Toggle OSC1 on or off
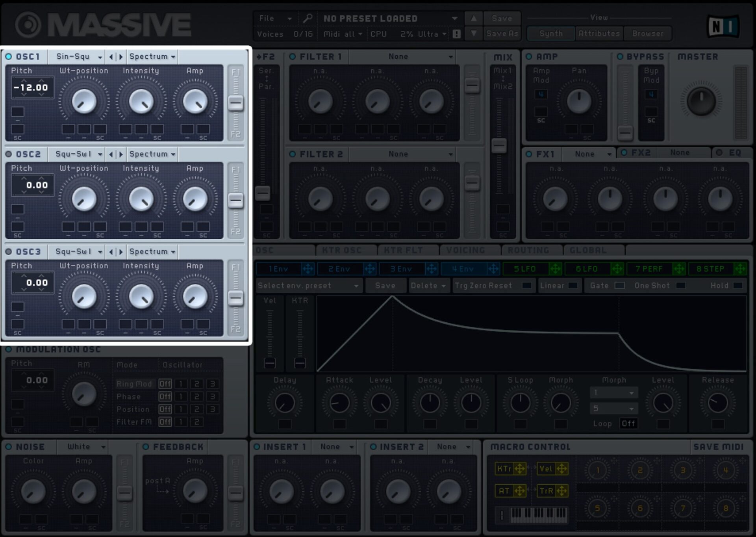The image size is (756, 537). (x=9, y=56)
